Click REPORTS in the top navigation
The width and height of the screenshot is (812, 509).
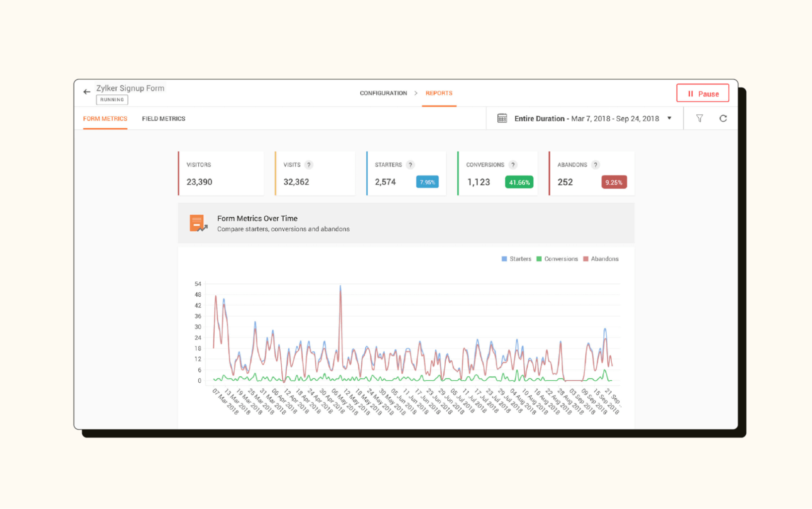pyautogui.click(x=439, y=93)
